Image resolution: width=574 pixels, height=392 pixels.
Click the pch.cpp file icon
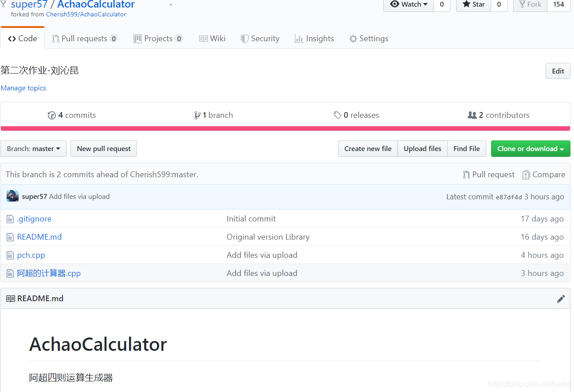pos(10,255)
